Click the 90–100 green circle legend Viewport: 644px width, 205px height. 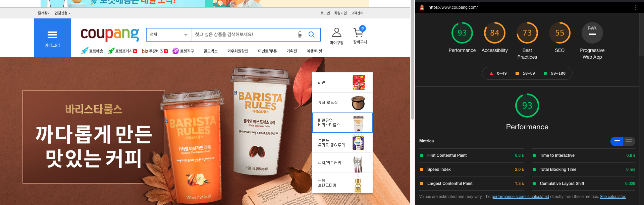point(554,73)
